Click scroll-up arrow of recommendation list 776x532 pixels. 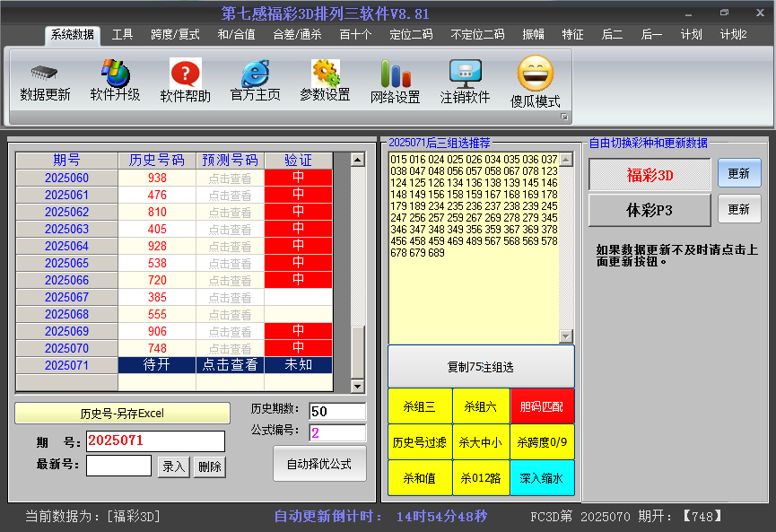[x=566, y=160]
